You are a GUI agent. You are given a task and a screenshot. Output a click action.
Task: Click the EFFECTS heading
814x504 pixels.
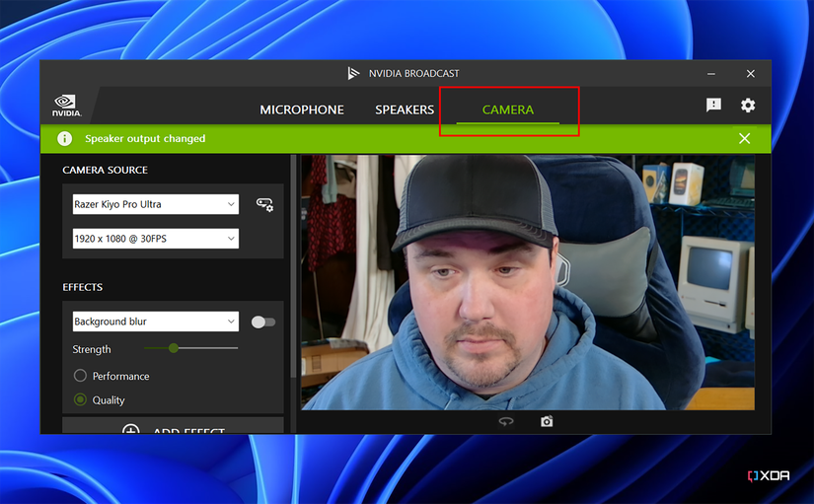83,287
